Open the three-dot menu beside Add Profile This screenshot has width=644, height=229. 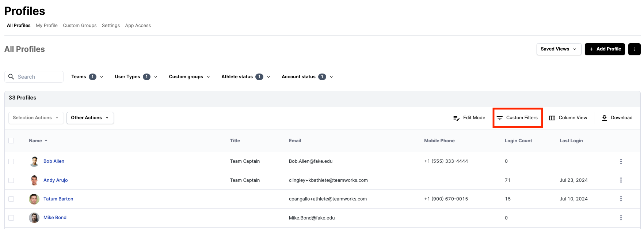(635, 49)
